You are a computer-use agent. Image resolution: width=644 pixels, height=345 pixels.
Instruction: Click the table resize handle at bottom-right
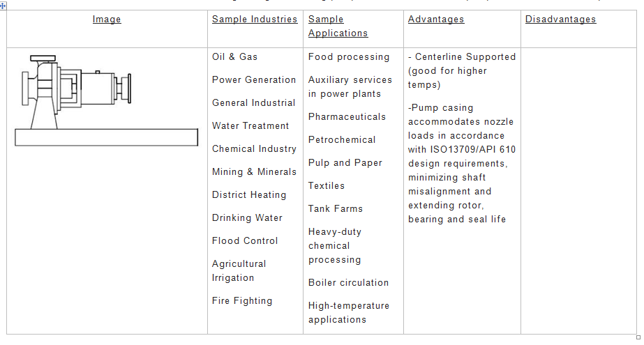tap(638, 337)
